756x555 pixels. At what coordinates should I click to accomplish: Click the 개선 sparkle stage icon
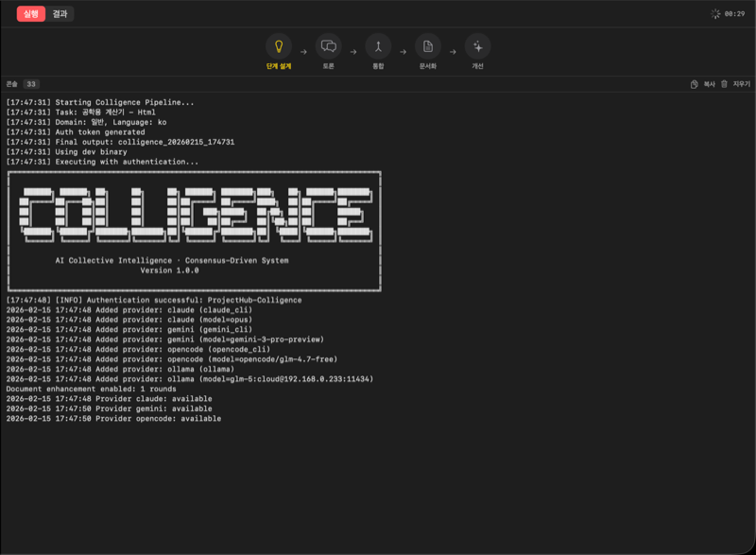[x=477, y=45]
